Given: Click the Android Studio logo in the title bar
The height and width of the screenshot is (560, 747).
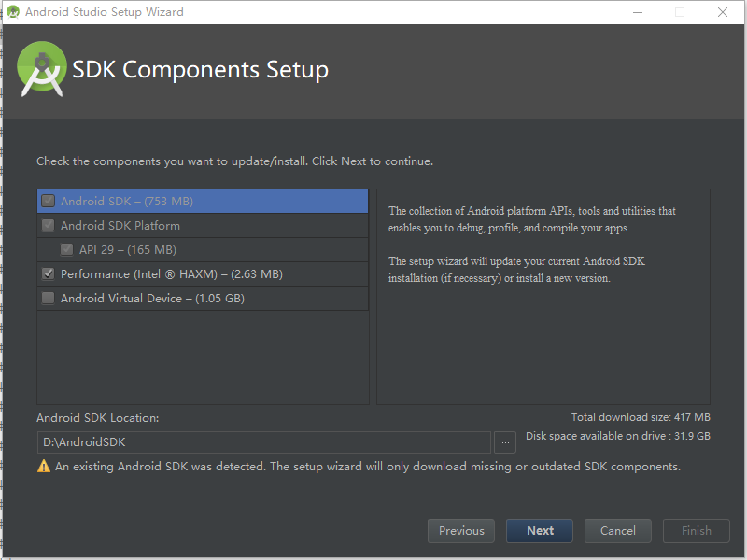Looking at the screenshot, I should coord(13,12).
